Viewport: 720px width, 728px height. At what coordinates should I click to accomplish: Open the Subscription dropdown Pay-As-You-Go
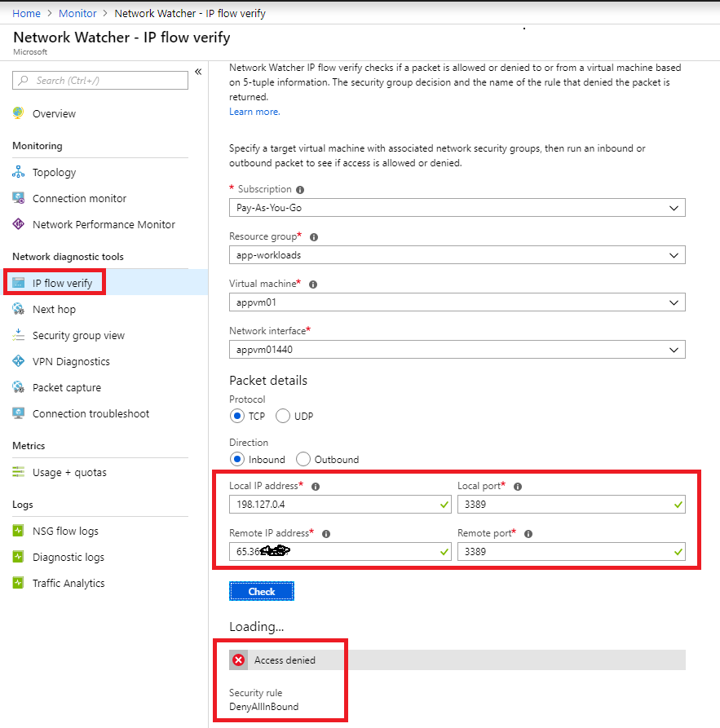coord(457,208)
